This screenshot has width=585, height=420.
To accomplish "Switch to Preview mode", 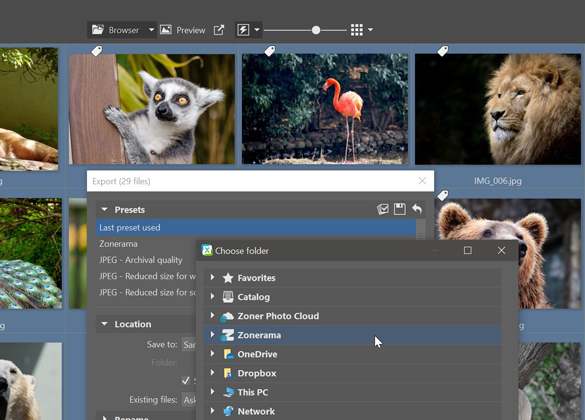I will point(182,30).
